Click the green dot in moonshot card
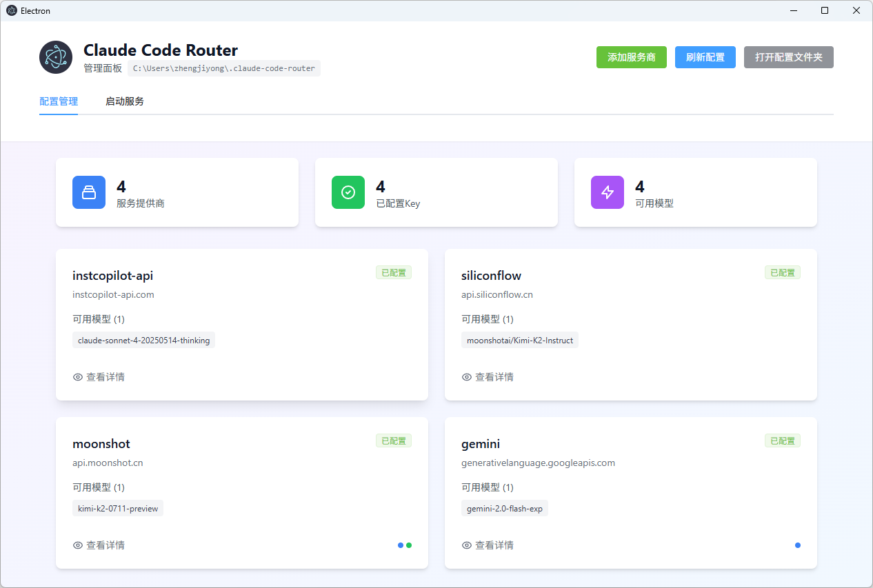 (409, 545)
